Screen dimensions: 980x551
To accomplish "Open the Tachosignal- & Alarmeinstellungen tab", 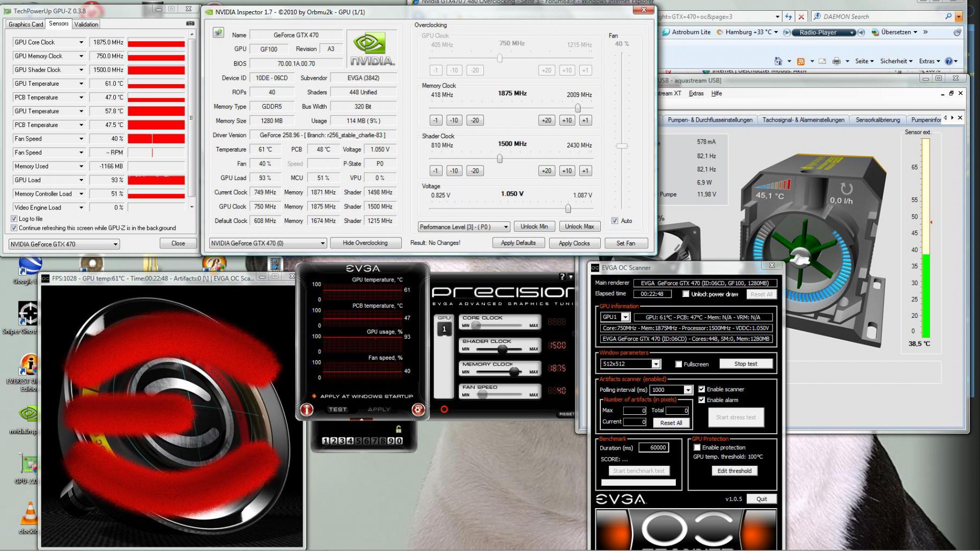I will [x=803, y=120].
